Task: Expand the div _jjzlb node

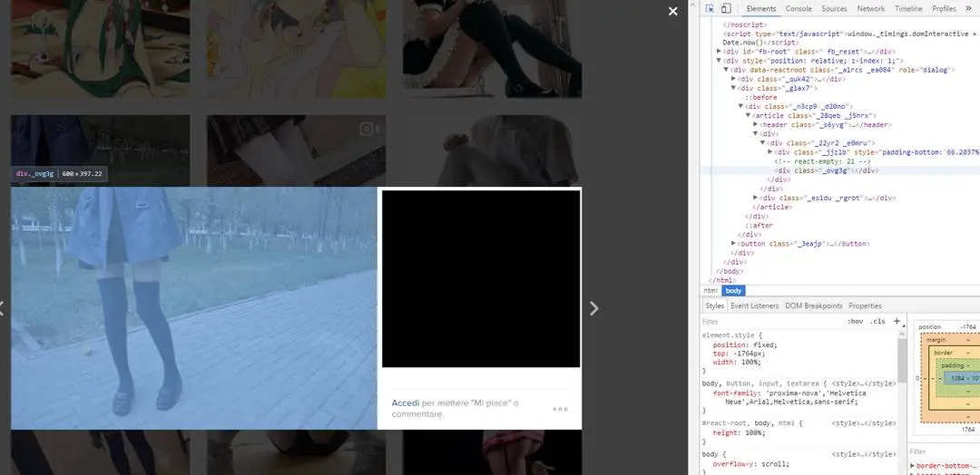Action: click(770, 152)
